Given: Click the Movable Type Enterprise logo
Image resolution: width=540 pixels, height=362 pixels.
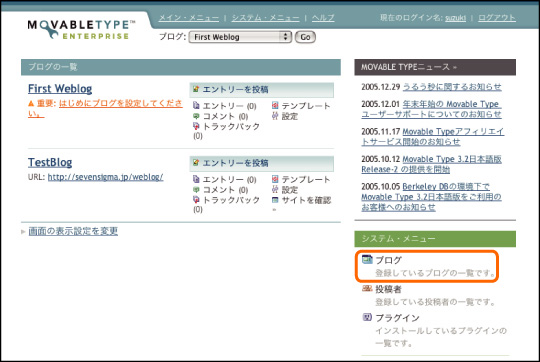Looking at the screenshot, I should coord(81,30).
